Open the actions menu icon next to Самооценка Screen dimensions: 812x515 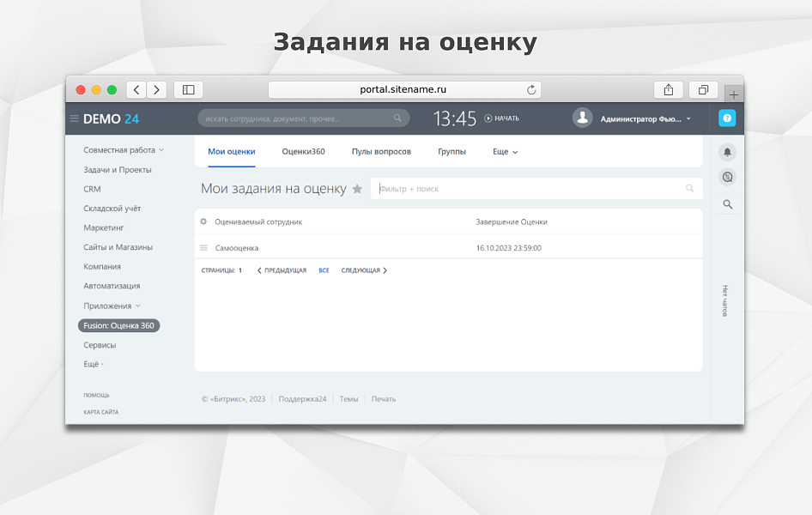click(x=203, y=247)
